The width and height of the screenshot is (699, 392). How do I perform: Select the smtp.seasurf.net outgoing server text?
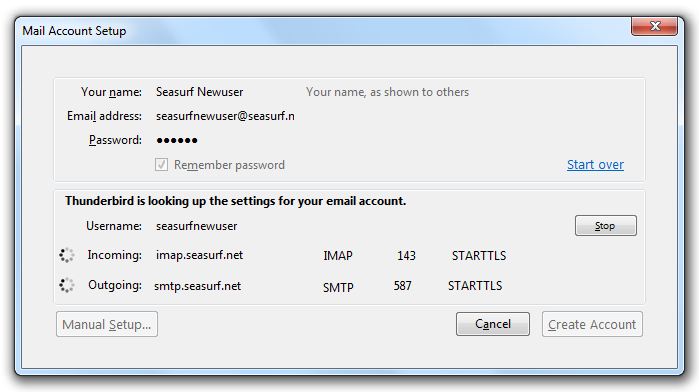197,286
